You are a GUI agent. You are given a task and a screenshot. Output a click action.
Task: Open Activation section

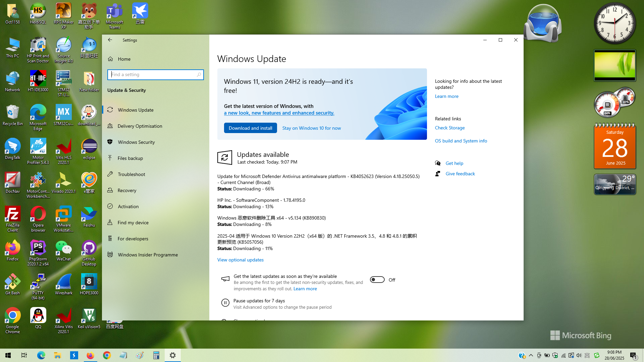tap(156, 206)
